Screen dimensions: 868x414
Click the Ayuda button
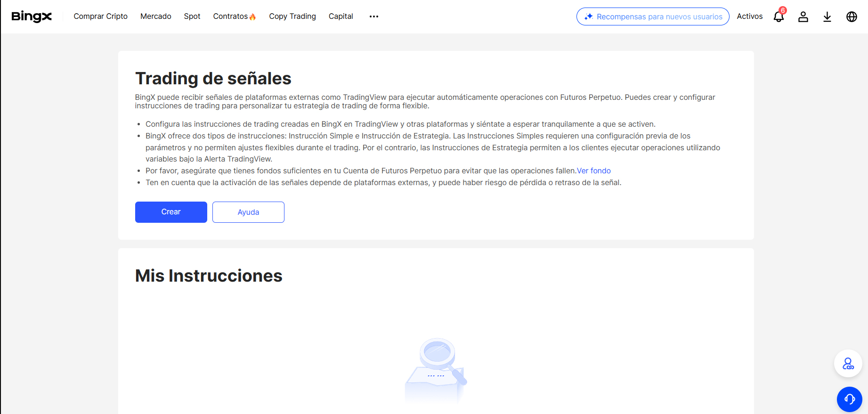[x=248, y=212]
